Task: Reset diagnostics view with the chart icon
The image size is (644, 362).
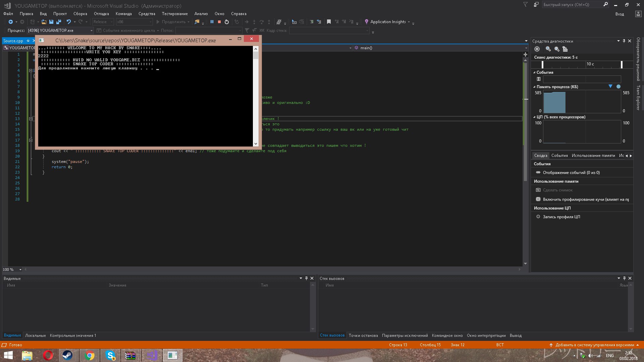Action: point(565,49)
